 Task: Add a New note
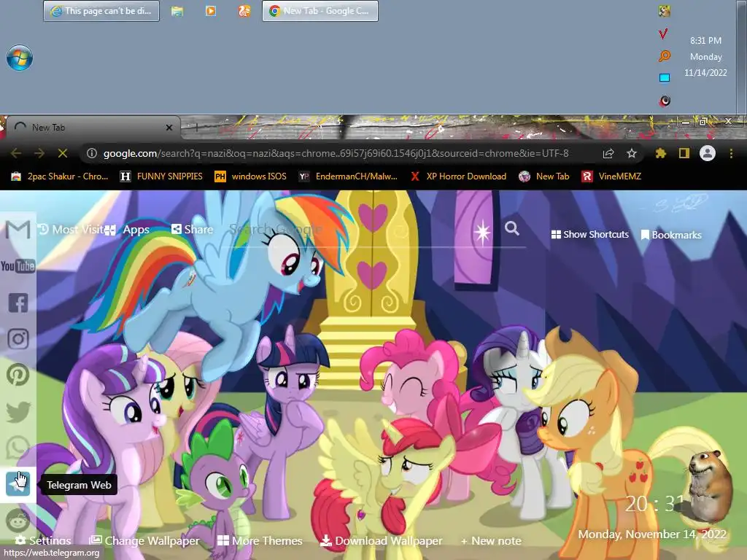click(491, 541)
